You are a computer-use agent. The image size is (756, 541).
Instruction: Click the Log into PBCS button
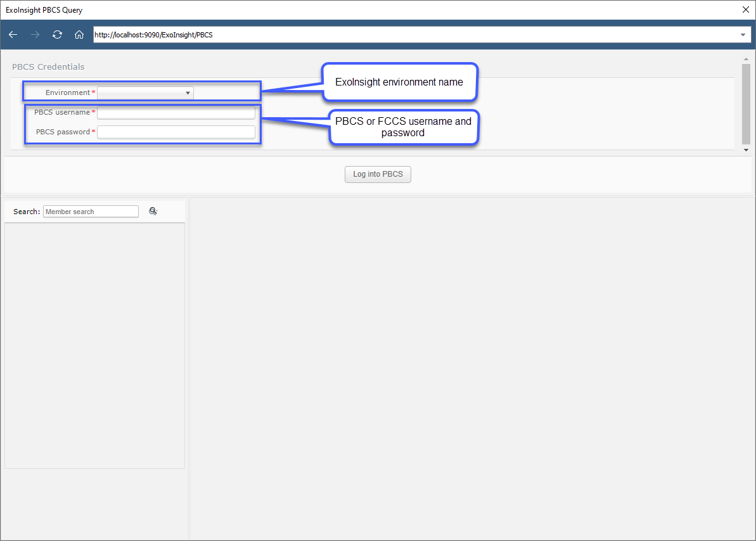pos(378,174)
